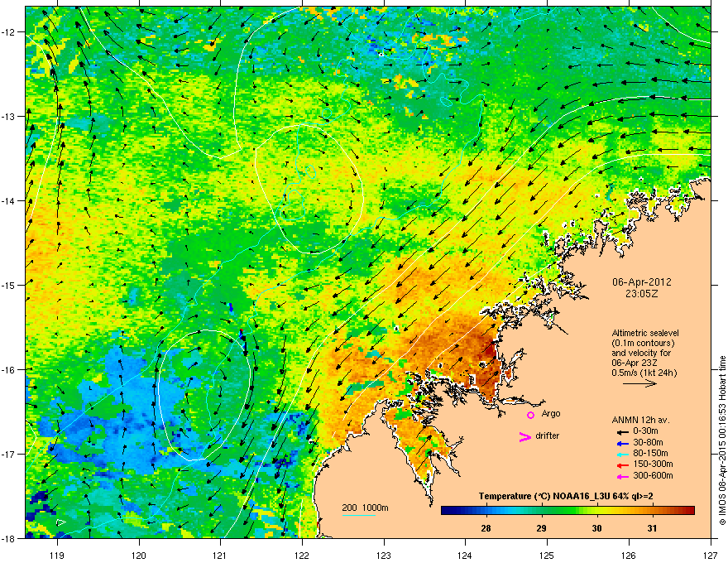This screenshot has width=728, height=563.
Task: Click the colorbar tick label 29
Action: (541, 528)
